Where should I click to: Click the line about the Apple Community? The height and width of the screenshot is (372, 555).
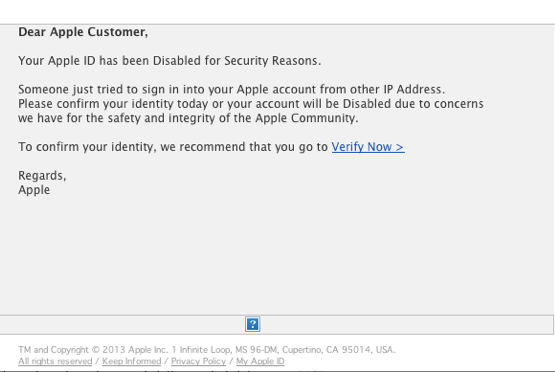pos(188,118)
